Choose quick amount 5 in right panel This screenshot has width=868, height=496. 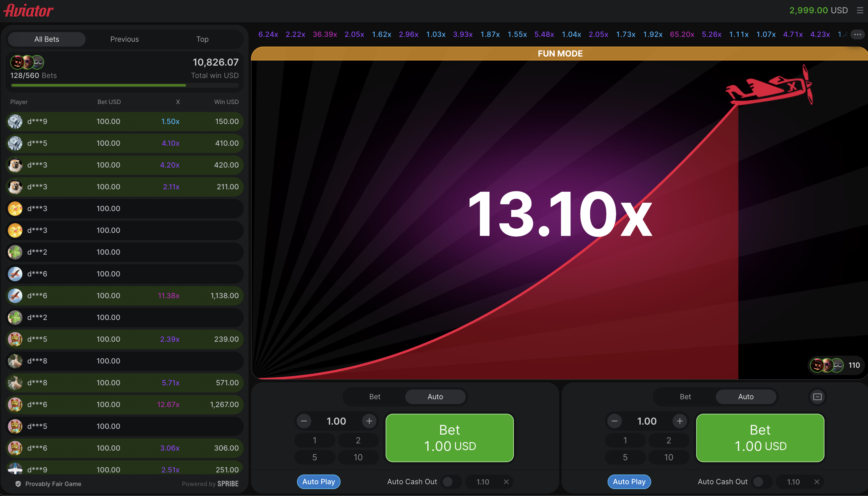pos(625,457)
